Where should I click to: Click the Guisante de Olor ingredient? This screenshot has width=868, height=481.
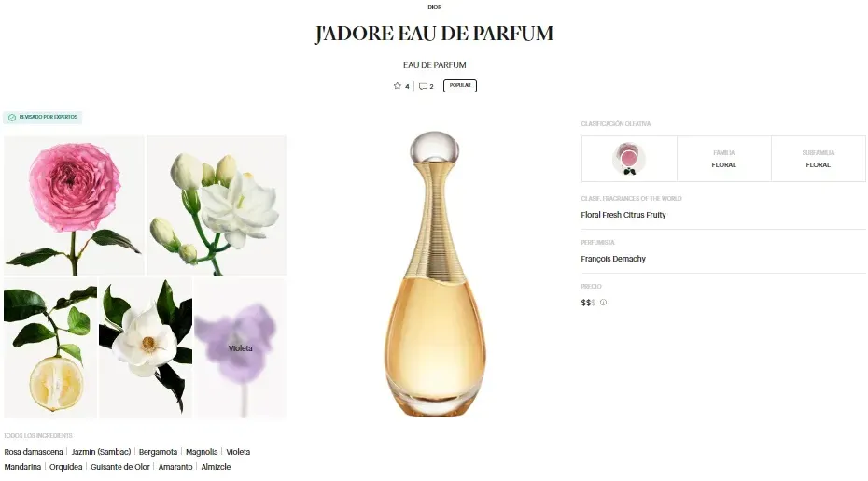pyautogui.click(x=120, y=467)
